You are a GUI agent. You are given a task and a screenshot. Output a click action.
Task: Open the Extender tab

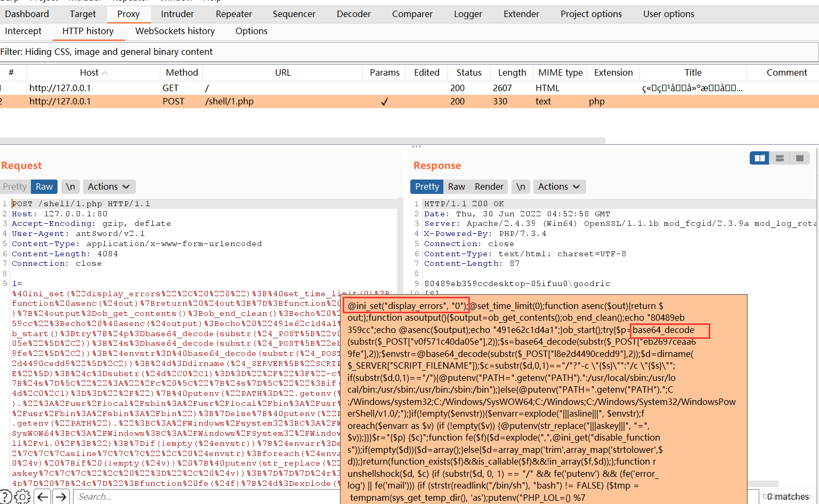tap(521, 14)
